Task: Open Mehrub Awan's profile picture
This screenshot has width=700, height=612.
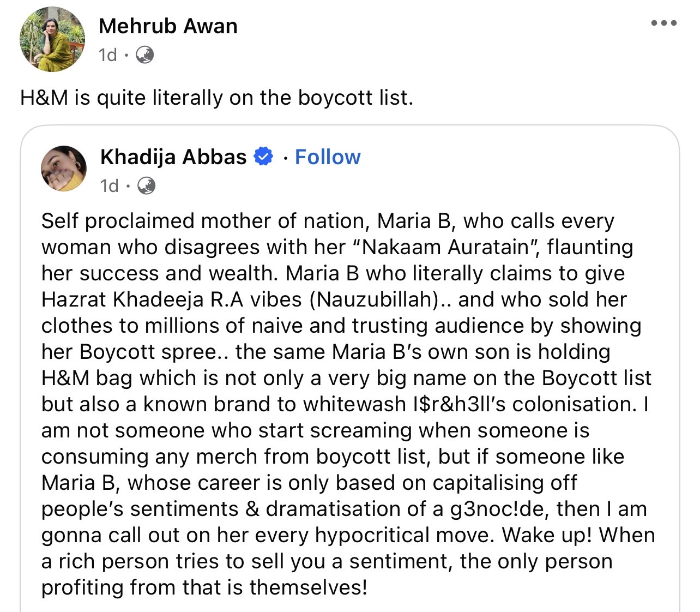Action: coord(52,39)
